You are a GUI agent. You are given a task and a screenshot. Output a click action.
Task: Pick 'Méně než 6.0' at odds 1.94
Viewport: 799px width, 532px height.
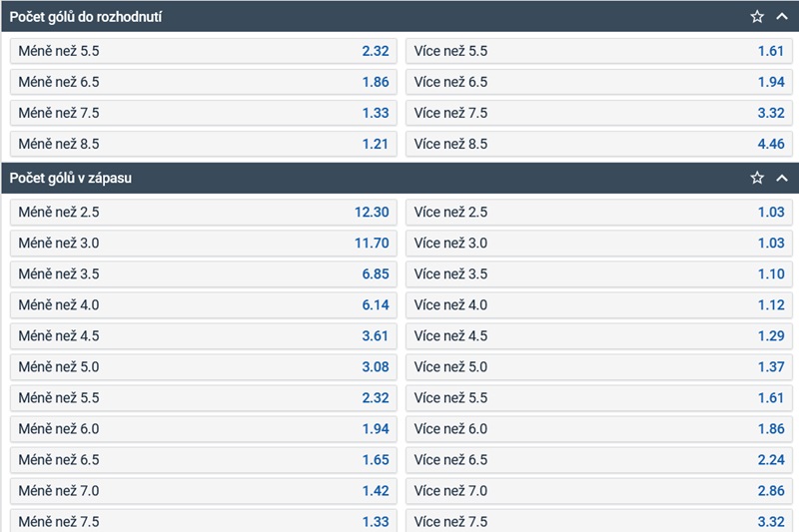[x=204, y=428]
